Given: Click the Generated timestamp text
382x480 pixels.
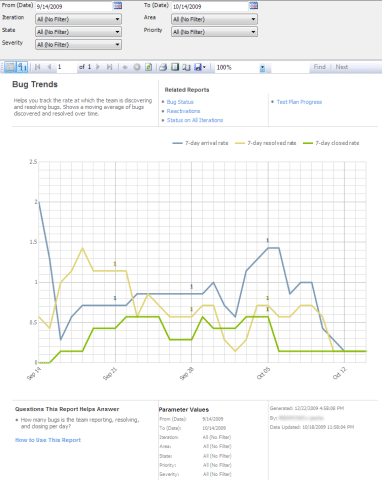Looking at the screenshot, I should coord(307,408).
